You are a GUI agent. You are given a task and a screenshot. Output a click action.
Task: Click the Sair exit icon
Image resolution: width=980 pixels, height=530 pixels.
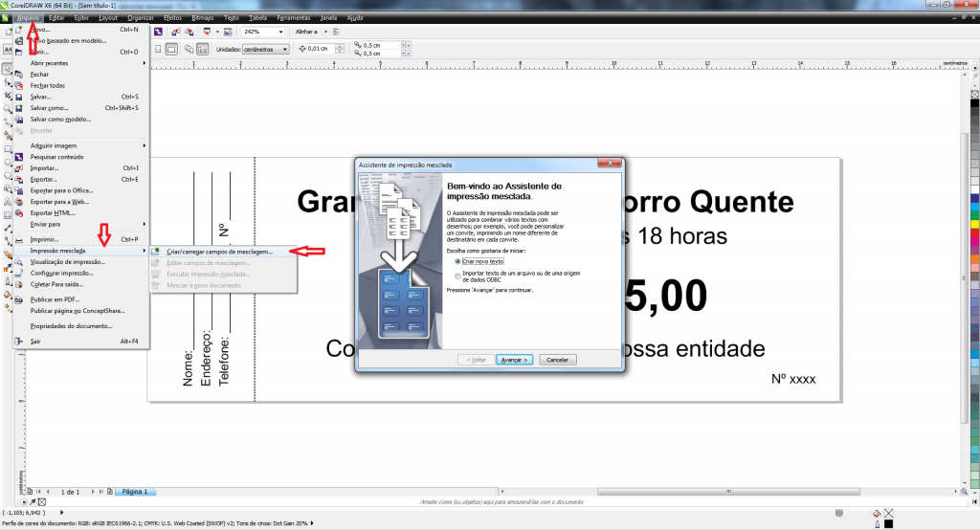tap(19, 341)
